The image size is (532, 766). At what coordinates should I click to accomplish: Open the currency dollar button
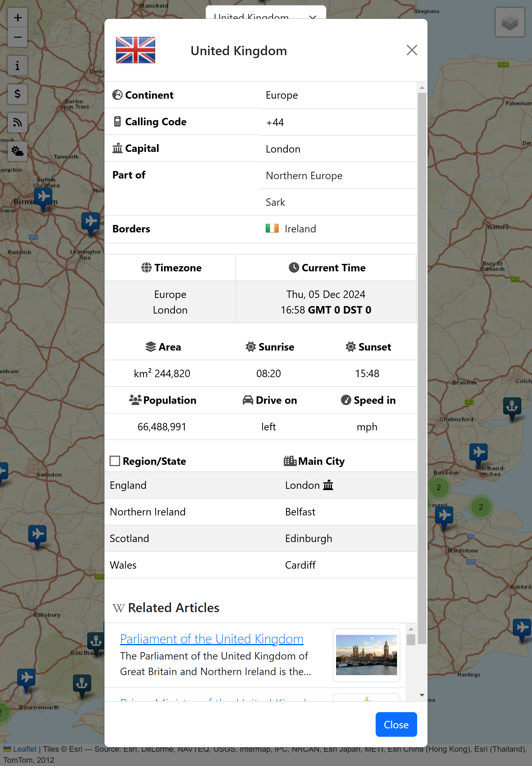coord(18,94)
